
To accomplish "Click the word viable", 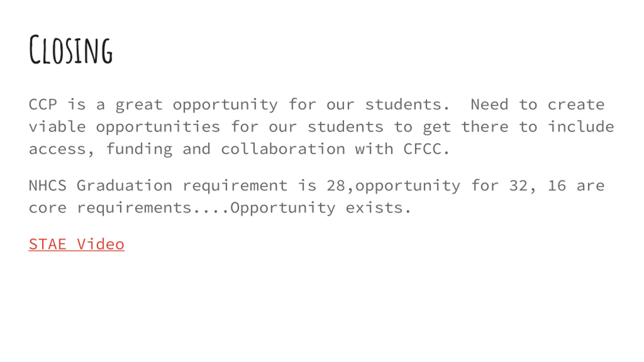I will coord(57,126).
